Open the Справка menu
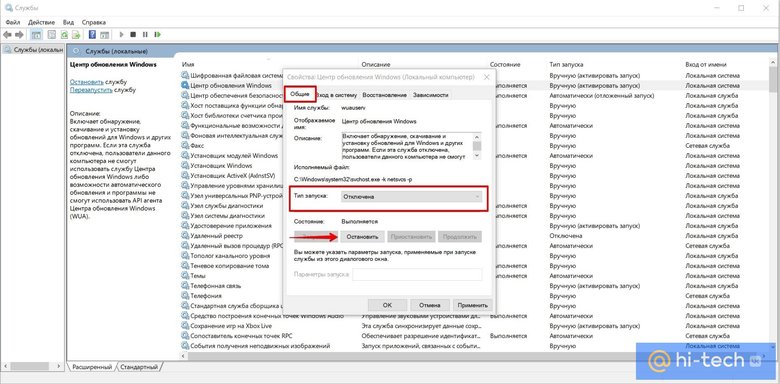Image resolution: width=780 pixels, height=384 pixels. click(94, 22)
